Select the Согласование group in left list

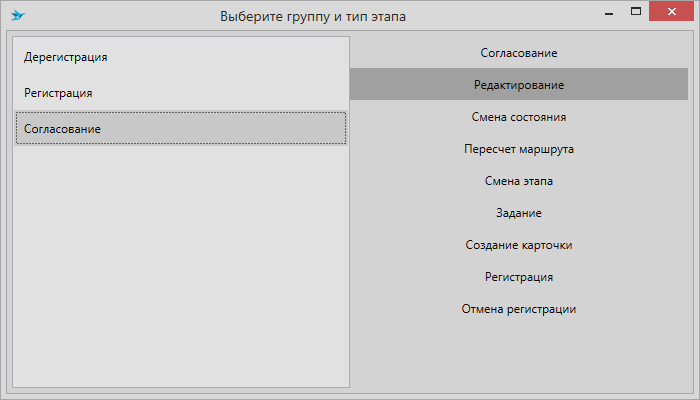(x=181, y=129)
